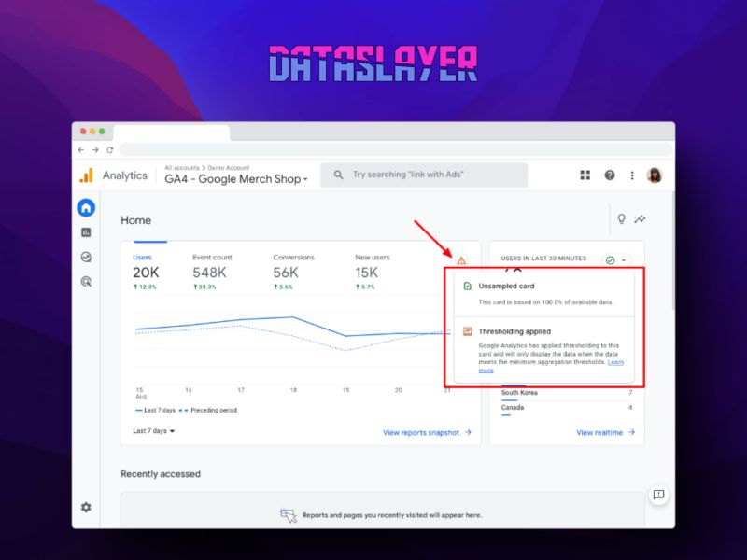This screenshot has height=560, width=747.
Task: Click the Google Analytics logo
Action: [x=86, y=175]
